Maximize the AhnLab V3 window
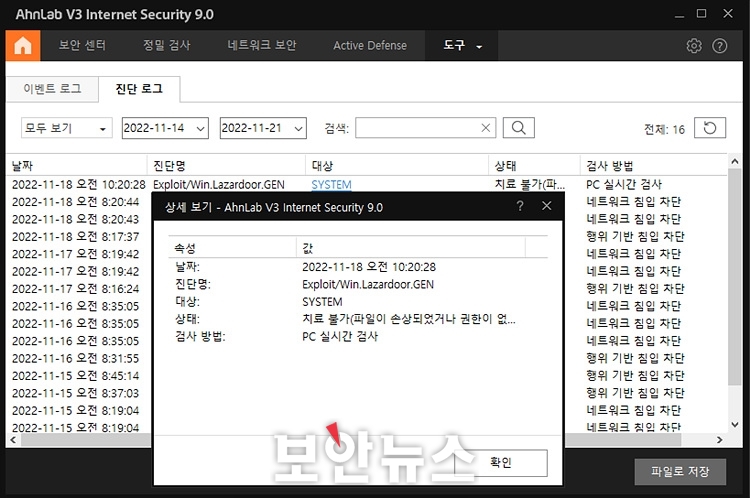This screenshot has height=498, width=750. pos(701,14)
